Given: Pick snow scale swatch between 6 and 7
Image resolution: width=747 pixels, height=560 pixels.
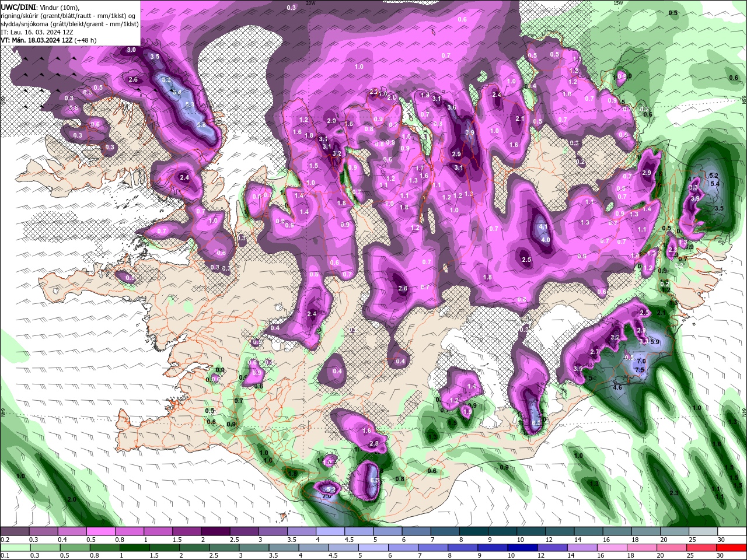Looking at the screenshot, I should [x=417, y=531].
